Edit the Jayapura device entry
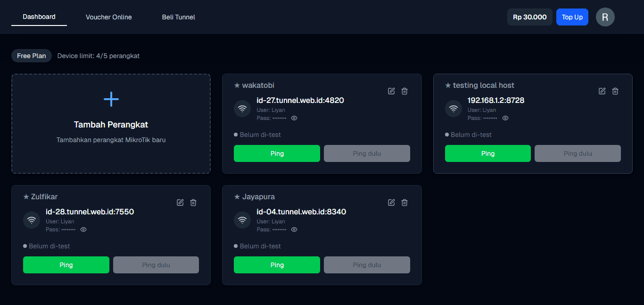 tap(391, 203)
